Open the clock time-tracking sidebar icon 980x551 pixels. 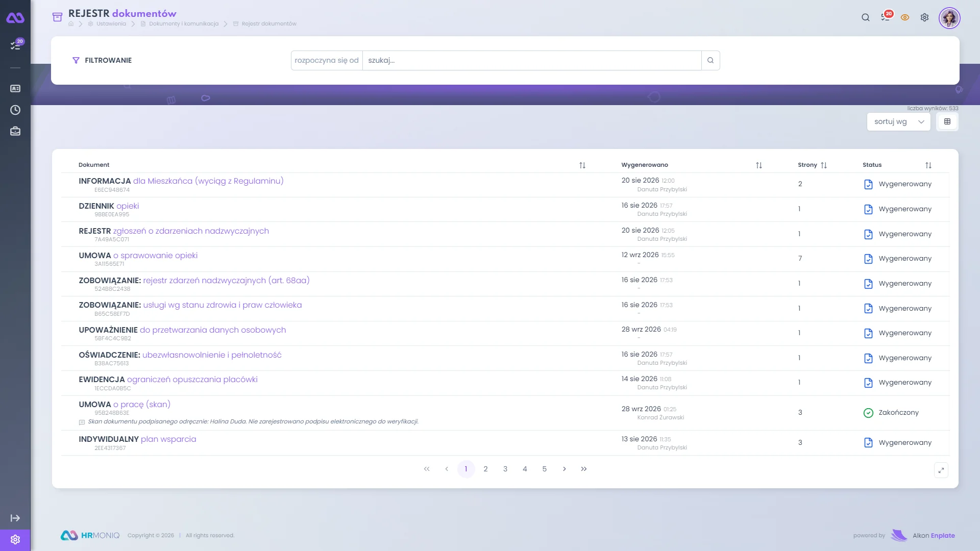tap(15, 110)
